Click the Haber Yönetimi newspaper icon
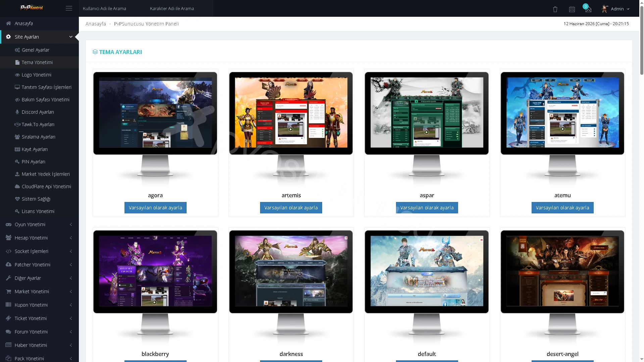The height and width of the screenshot is (362, 644). (8, 345)
